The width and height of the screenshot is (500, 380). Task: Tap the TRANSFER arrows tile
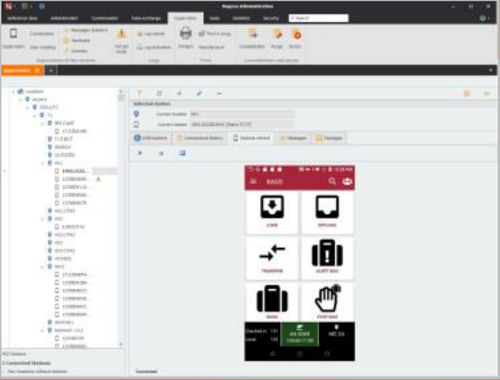[272, 258]
